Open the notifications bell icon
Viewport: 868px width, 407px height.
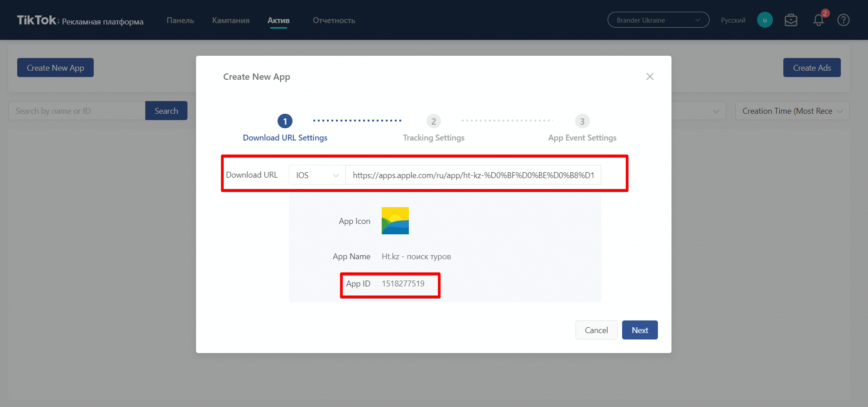[818, 20]
